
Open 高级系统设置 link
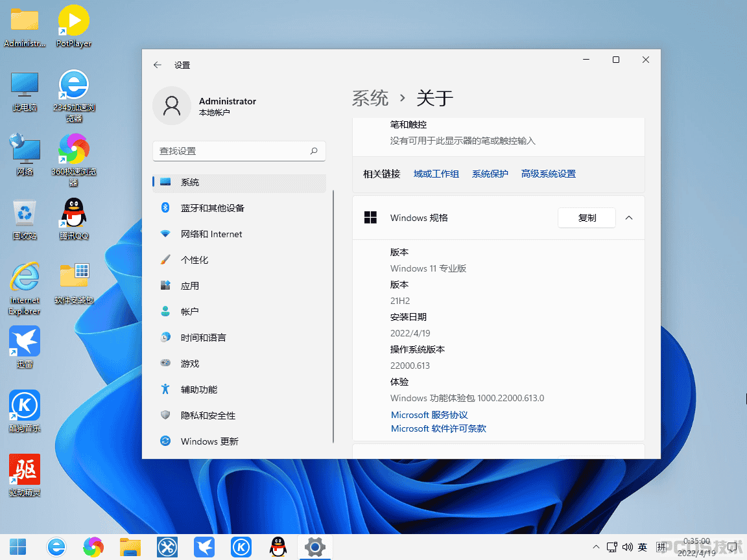(x=549, y=174)
